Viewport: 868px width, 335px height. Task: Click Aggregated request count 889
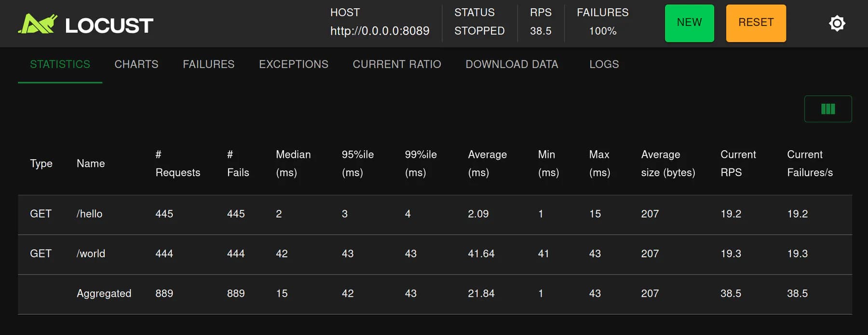[164, 293]
